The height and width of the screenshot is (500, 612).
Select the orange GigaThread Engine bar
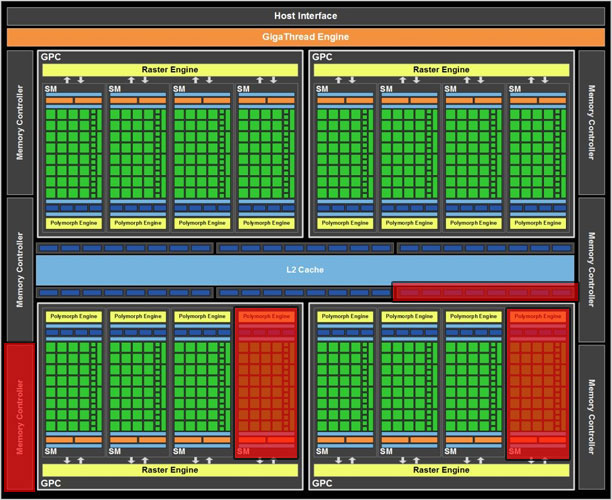tap(306, 37)
